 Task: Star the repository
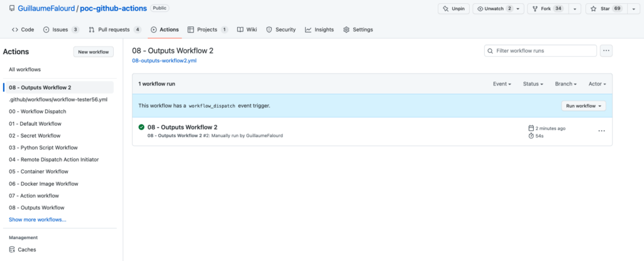click(x=606, y=9)
